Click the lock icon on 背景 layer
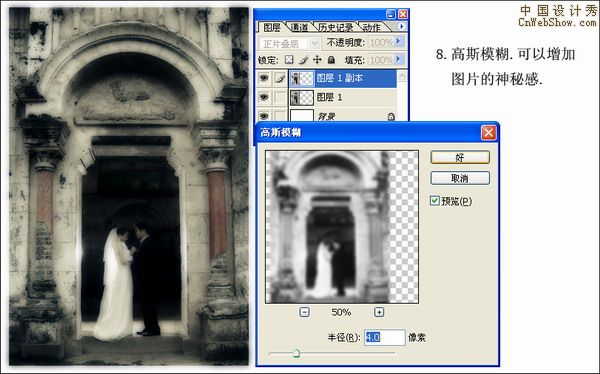This screenshot has height=374, width=600. (391, 116)
